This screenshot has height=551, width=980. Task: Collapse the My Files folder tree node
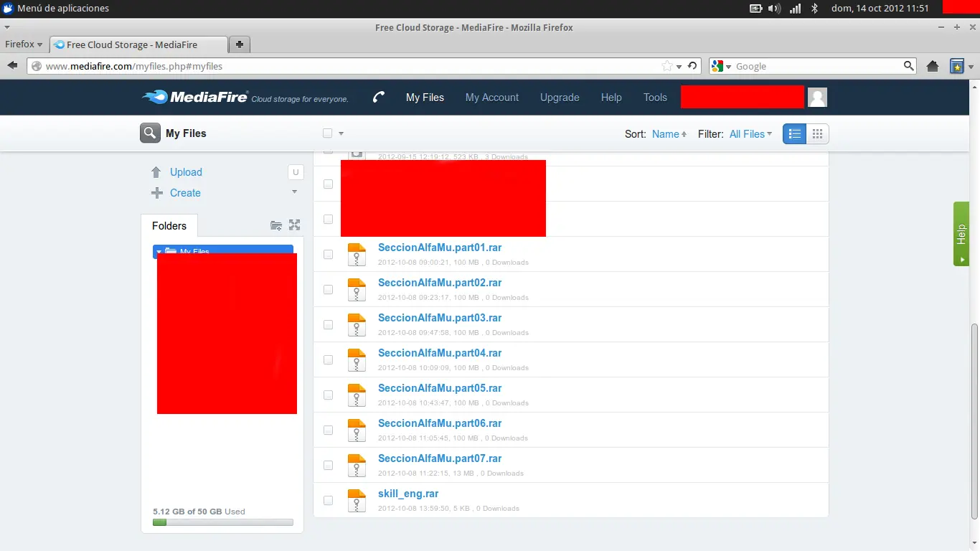[x=159, y=251]
